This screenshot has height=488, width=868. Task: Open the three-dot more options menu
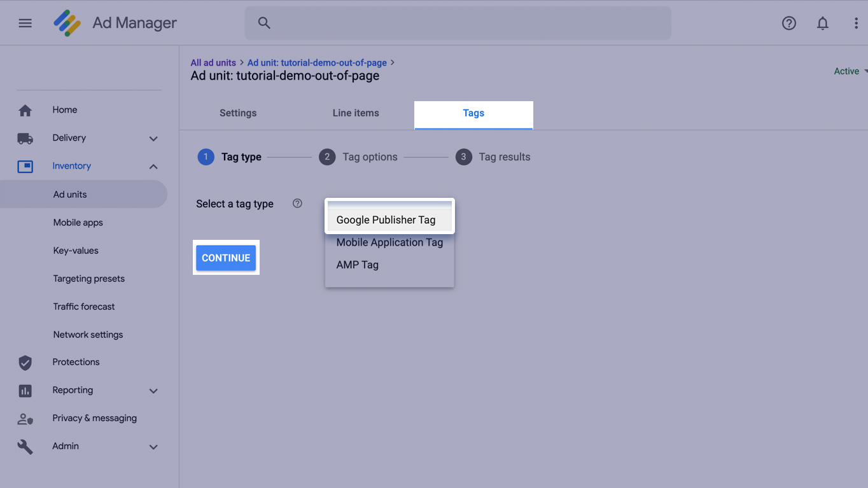[x=856, y=23]
